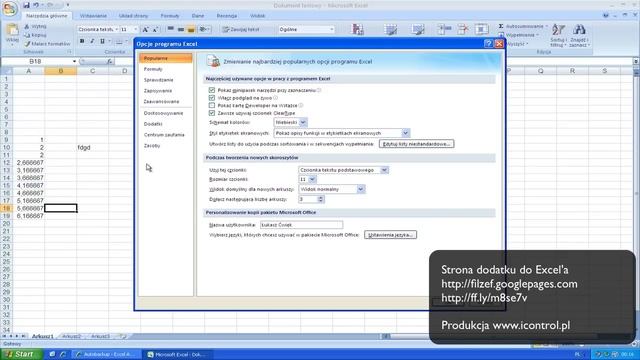
Task: Switch to Formuły ribbon tab
Action: 170,16
